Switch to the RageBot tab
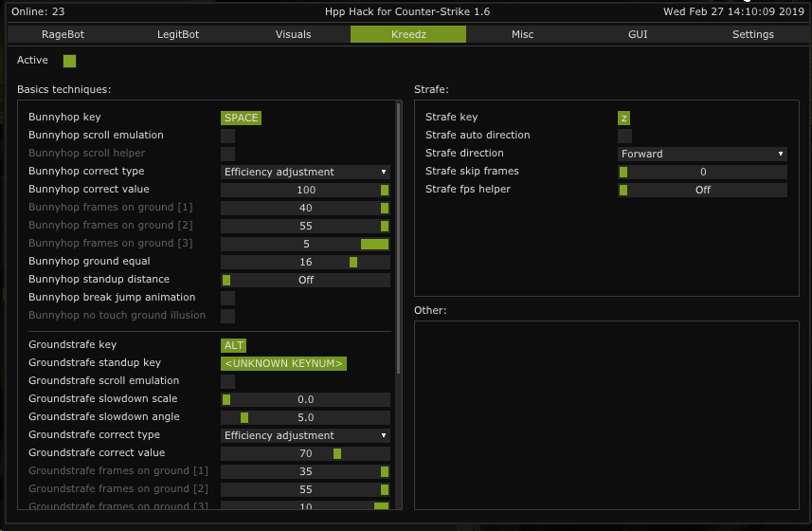The height and width of the screenshot is (531, 812). [x=63, y=34]
